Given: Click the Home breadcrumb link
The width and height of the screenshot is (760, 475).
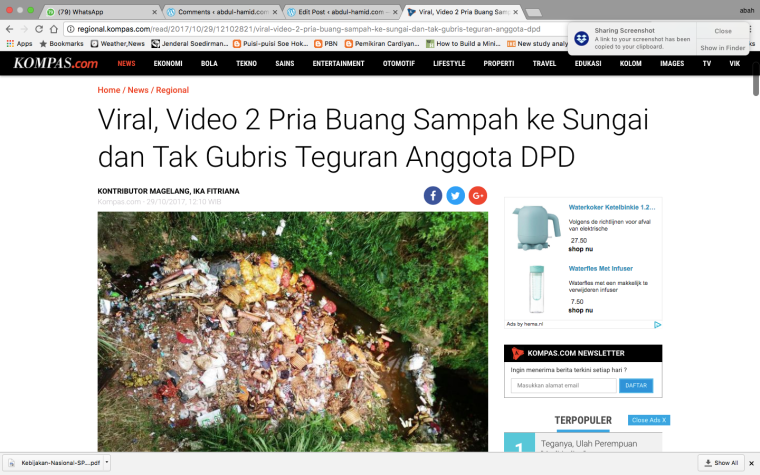Looking at the screenshot, I should click(109, 90).
